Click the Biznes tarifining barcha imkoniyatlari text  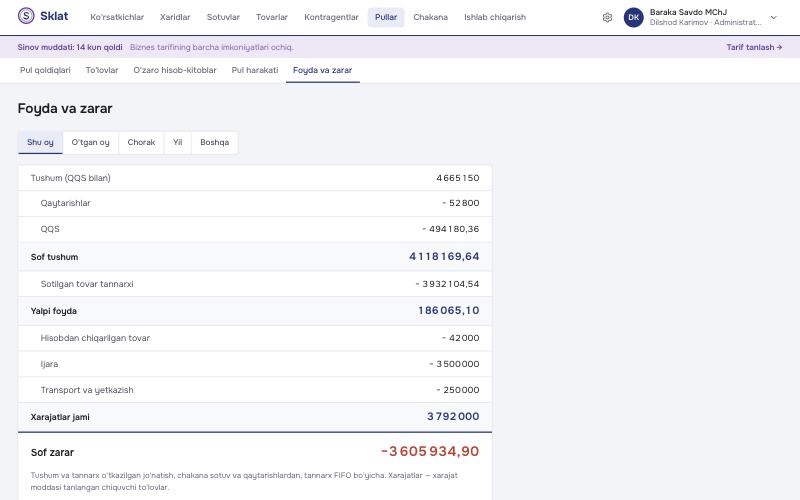click(x=211, y=47)
